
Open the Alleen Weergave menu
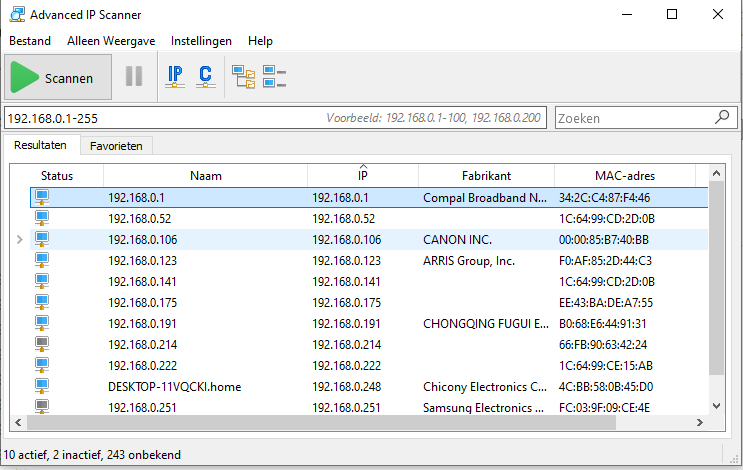point(110,41)
